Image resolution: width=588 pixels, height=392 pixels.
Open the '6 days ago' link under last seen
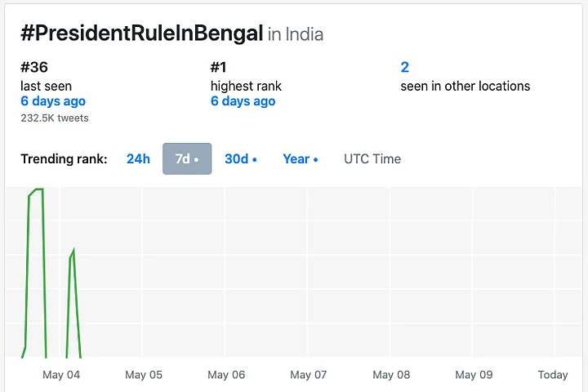click(53, 101)
